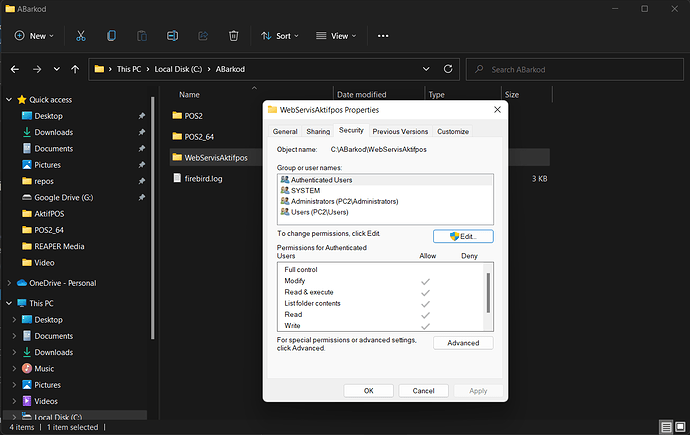Image resolution: width=690 pixels, height=435 pixels.
Task: Expand Documents under This PC
Action: 14,336
